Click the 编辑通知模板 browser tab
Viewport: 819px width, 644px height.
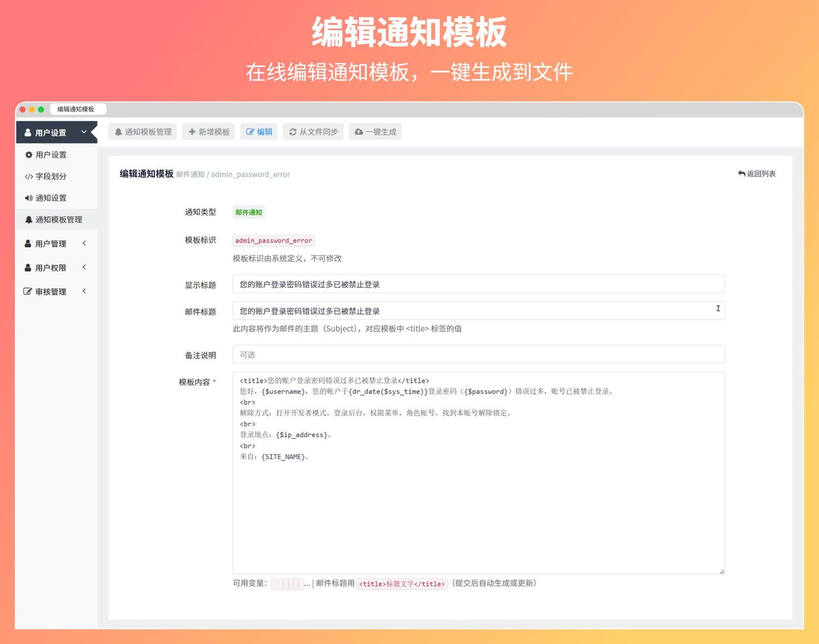click(x=78, y=109)
